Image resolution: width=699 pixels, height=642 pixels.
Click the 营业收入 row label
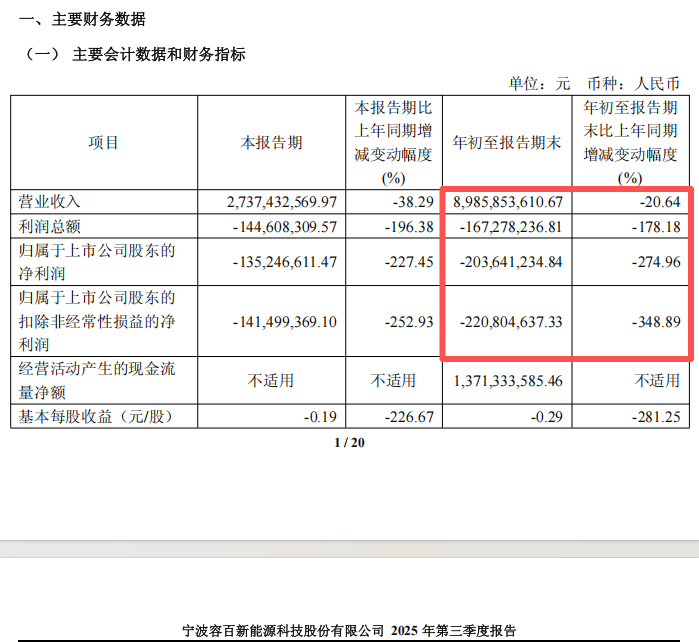click(49, 202)
